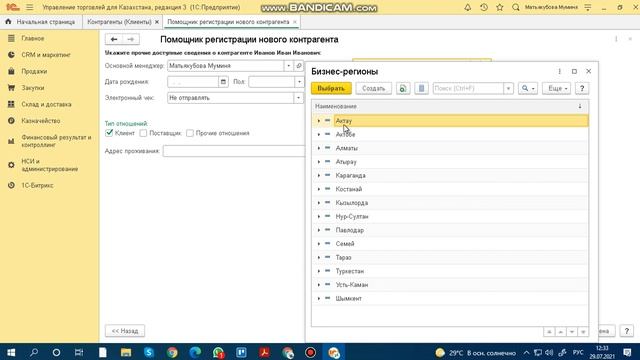The image size is (640, 360).
Task: Open CRM и маркетинг section
Action: [x=46, y=55]
